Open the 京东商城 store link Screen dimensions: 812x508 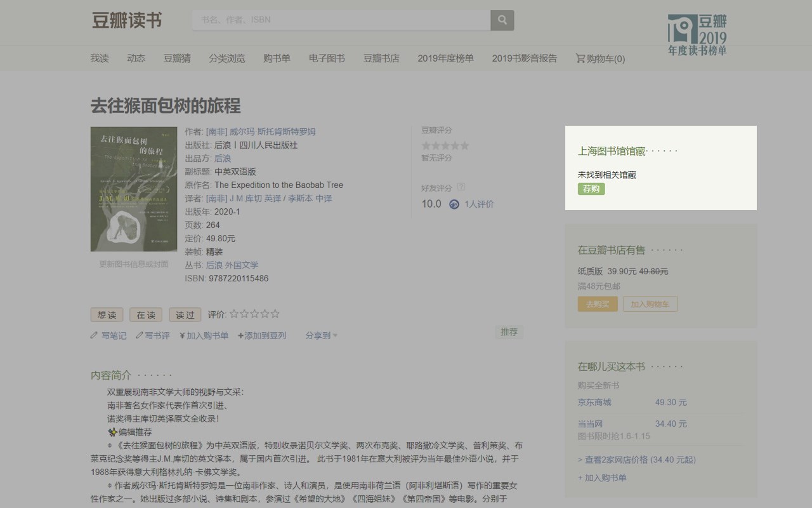pos(594,402)
